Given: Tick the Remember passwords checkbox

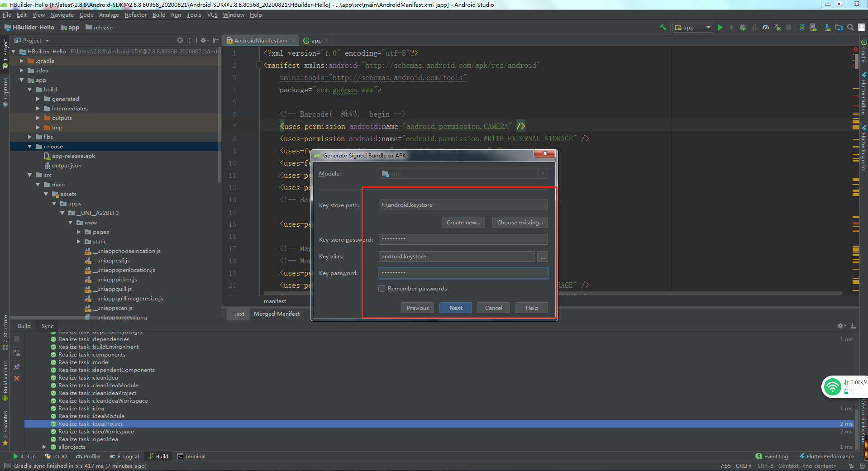Looking at the screenshot, I should (382, 289).
